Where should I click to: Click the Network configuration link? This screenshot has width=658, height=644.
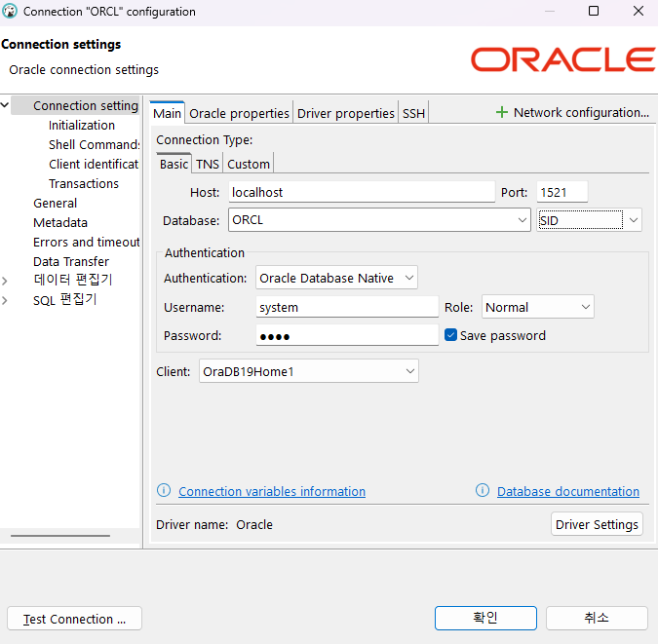click(581, 112)
